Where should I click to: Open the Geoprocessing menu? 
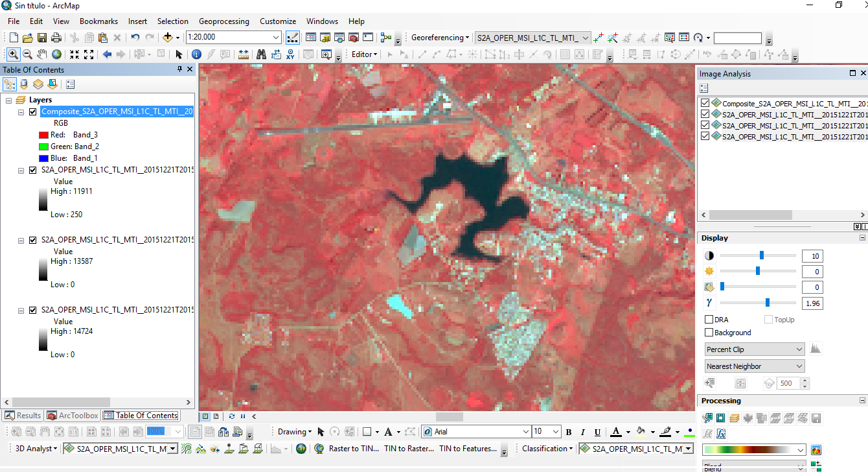coord(224,21)
